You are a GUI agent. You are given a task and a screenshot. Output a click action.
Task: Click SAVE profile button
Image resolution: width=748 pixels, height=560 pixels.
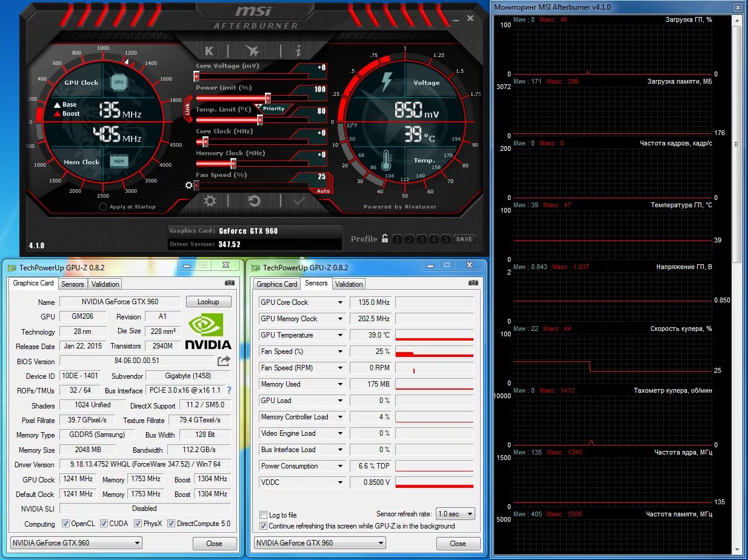tap(464, 239)
